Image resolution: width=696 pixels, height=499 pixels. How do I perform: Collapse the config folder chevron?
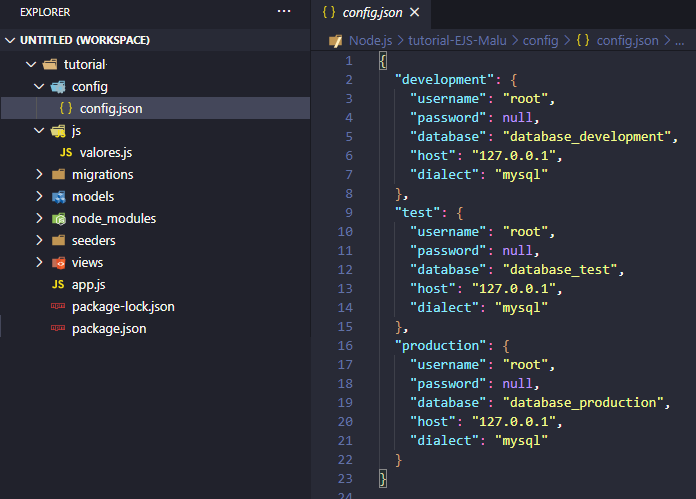click(x=39, y=87)
